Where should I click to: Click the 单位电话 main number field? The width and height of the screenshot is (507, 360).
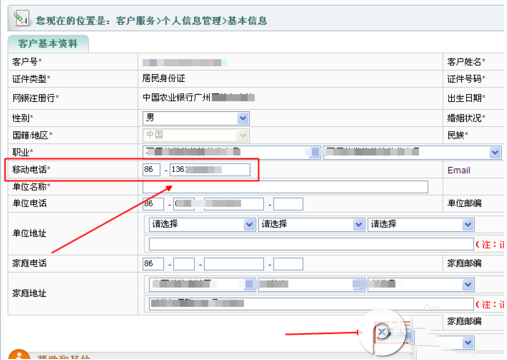(234, 204)
